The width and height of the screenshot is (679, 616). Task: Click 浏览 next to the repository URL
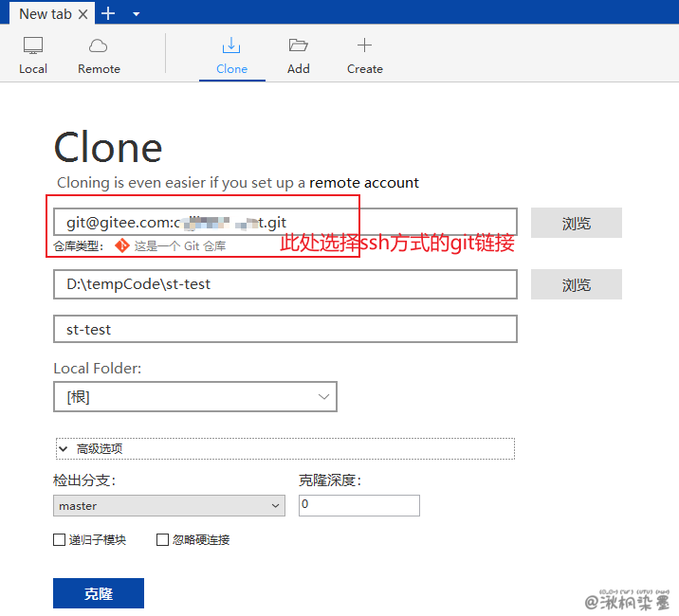click(576, 223)
